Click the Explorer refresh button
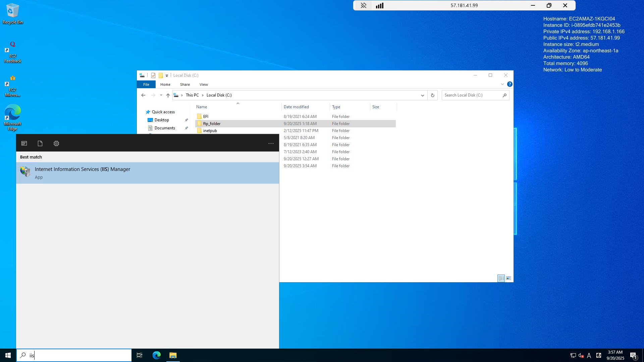The width and height of the screenshot is (644, 362). pos(433,95)
